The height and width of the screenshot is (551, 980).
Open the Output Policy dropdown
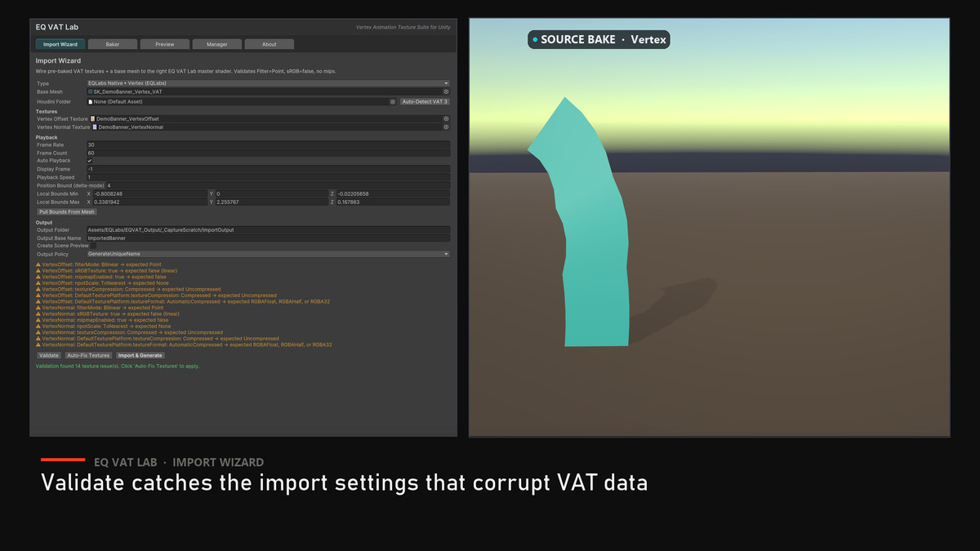pyautogui.click(x=268, y=254)
